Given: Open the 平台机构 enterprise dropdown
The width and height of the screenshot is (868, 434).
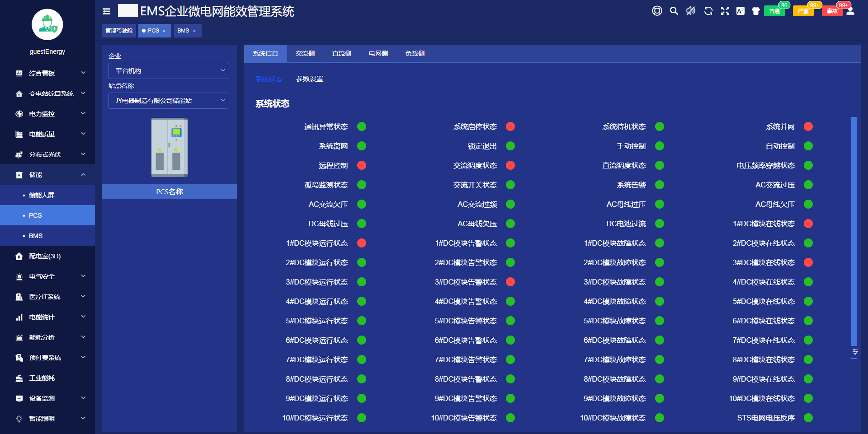Looking at the screenshot, I should (x=168, y=71).
